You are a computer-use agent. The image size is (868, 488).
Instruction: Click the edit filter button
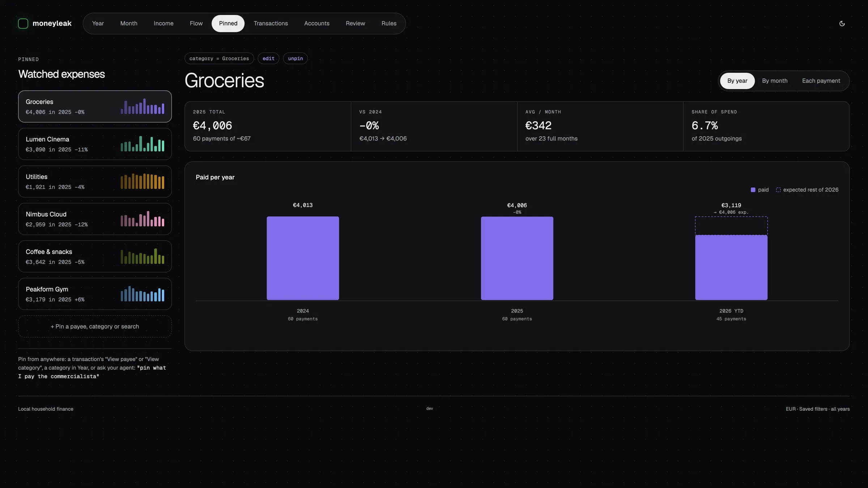pyautogui.click(x=268, y=59)
